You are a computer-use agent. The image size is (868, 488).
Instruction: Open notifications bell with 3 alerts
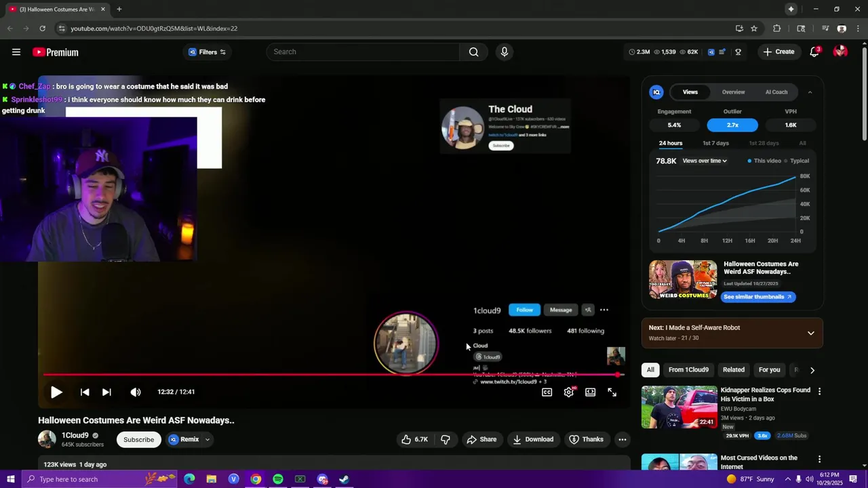[814, 52]
